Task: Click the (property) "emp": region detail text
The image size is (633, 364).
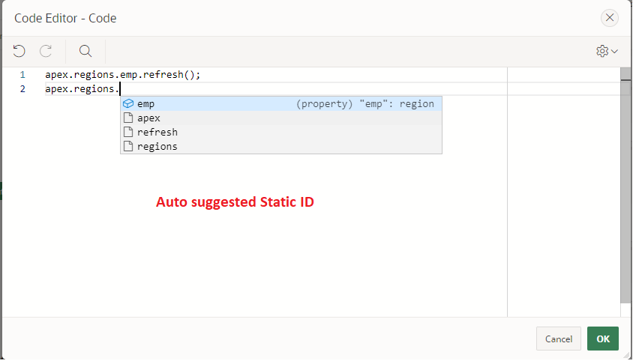Action: [x=364, y=104]
